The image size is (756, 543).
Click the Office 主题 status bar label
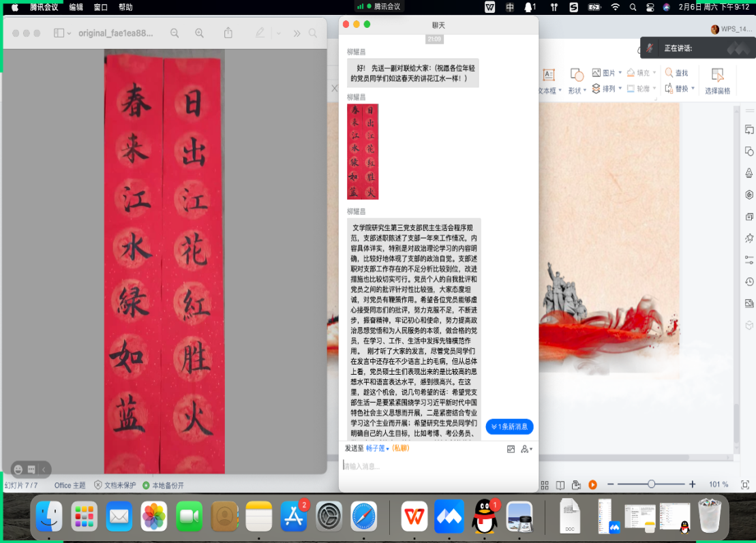[70, 485]
